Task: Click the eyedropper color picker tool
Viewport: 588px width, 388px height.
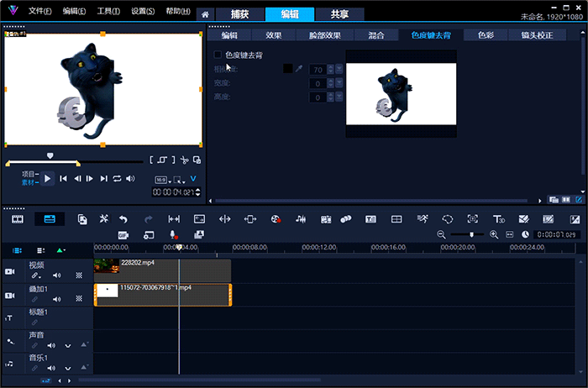Action: click(299, 69)
